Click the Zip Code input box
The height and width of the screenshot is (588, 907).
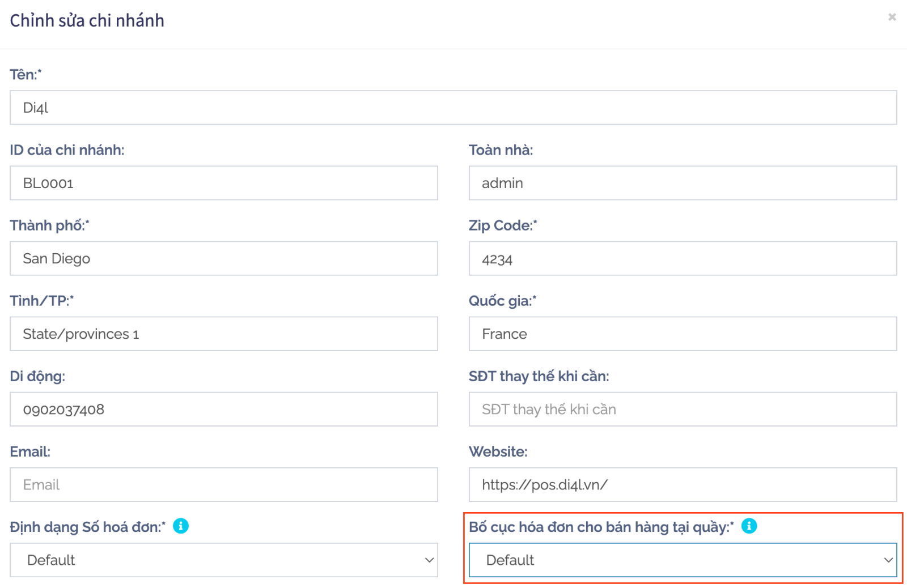pyautogui.click(x=683, y=258)
